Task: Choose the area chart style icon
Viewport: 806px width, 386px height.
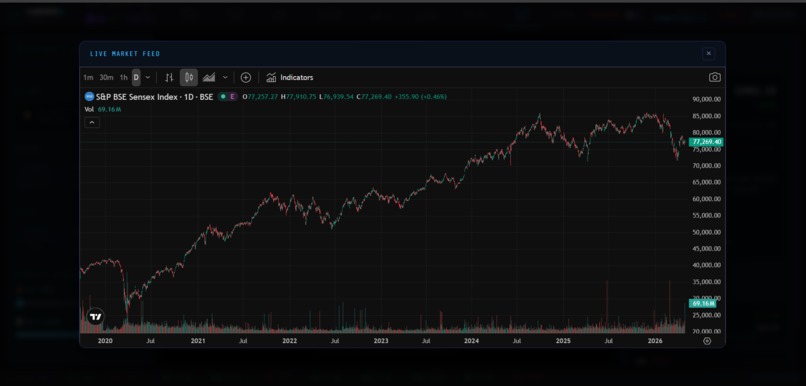Action: point(209,78)
